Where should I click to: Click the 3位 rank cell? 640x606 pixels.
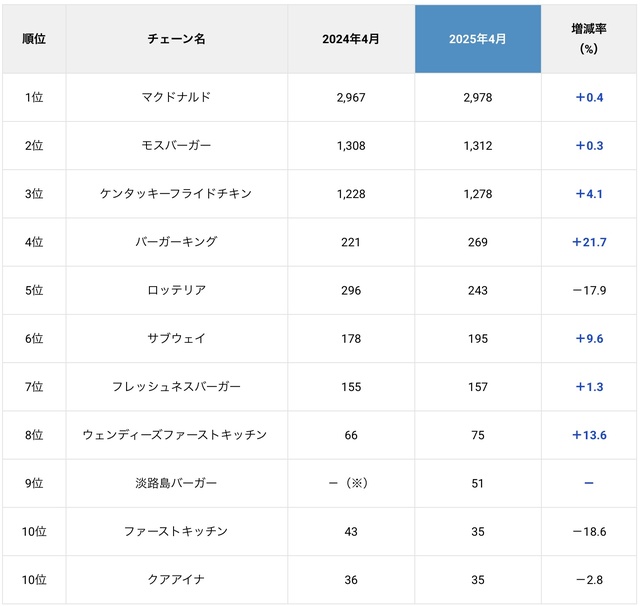point(34,194)
